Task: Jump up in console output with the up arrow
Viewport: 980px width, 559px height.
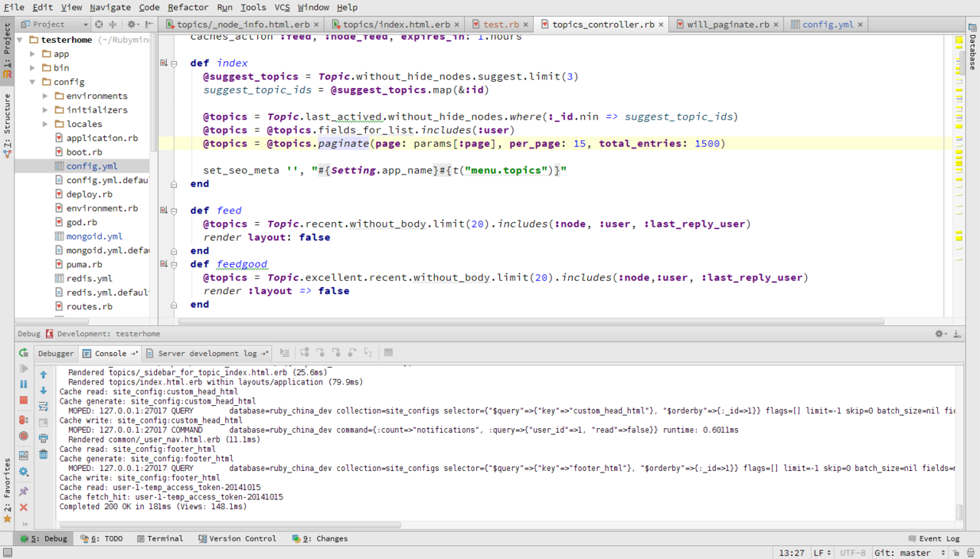Action: [x=44, y=374]
